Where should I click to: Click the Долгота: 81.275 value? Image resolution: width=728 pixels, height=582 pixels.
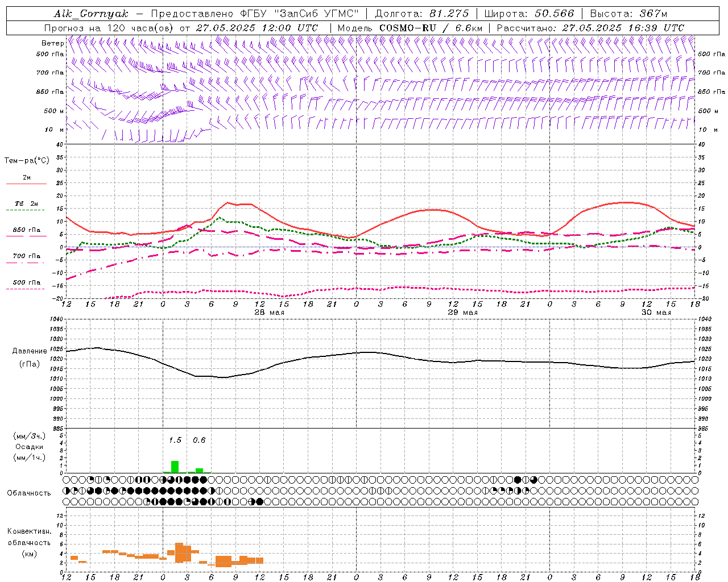pos(422,14)
